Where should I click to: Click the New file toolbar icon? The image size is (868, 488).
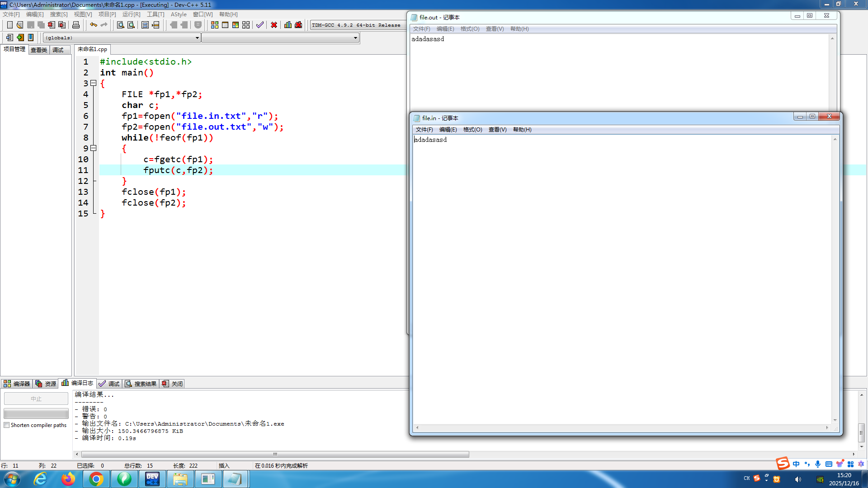(9, 25)
